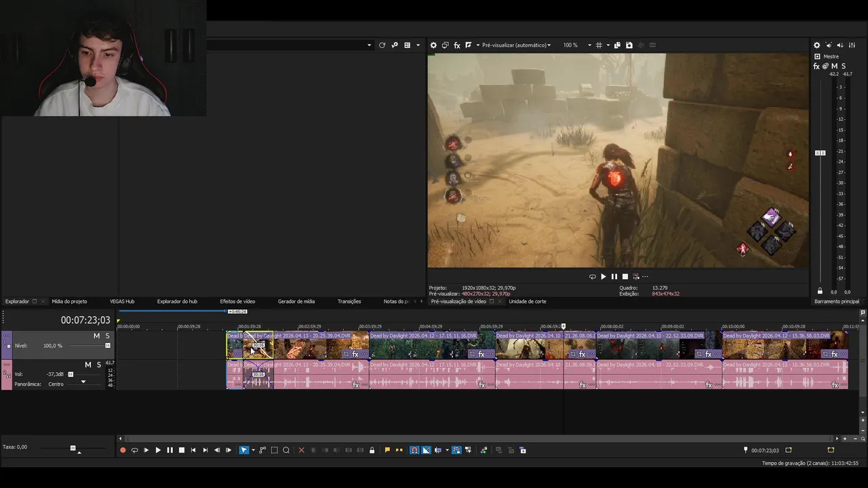Click the Taxa rate slider handle
This screenshot has height=488, width=868.
(x=73, y=448)
